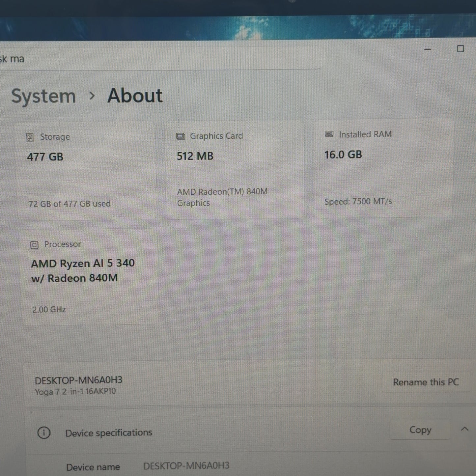This screenshot has height=476, width=476.
Task: Click DESKTOP-MN6A0H3 PC name heading
Action: [78, 380]
